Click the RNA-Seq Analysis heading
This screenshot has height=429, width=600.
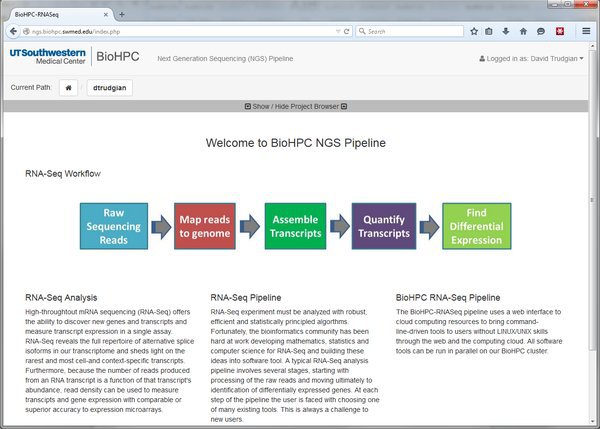click(x=61, y=297)
